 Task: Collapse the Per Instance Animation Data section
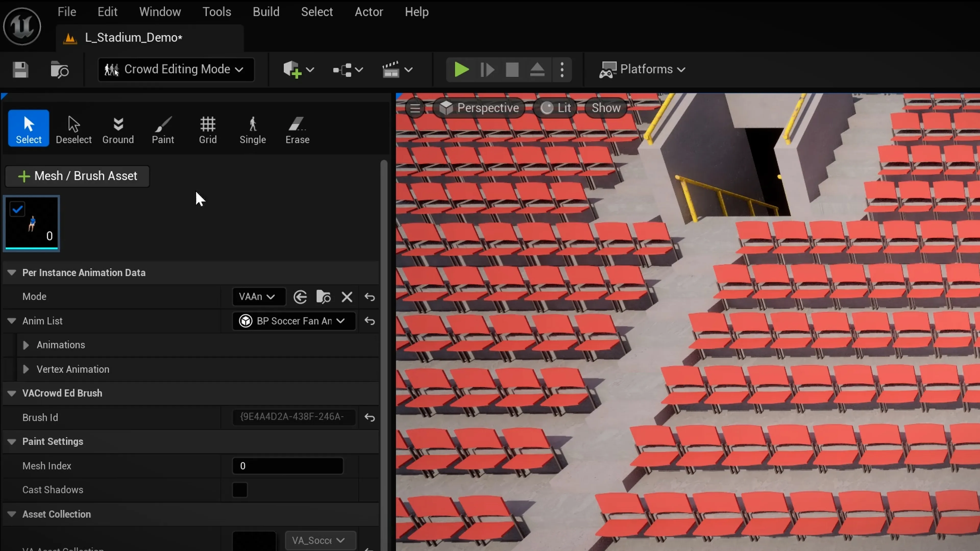pyautogui.click(x=11, y=273)
